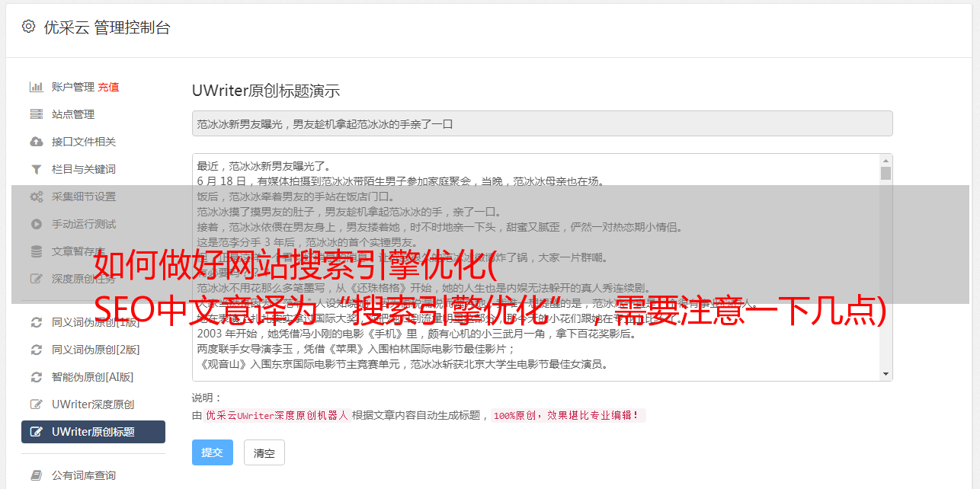Screen dimensions: 980x489
Task: Click the red text 优采云UWriter深度原创机器人
Action: [277, 416]
